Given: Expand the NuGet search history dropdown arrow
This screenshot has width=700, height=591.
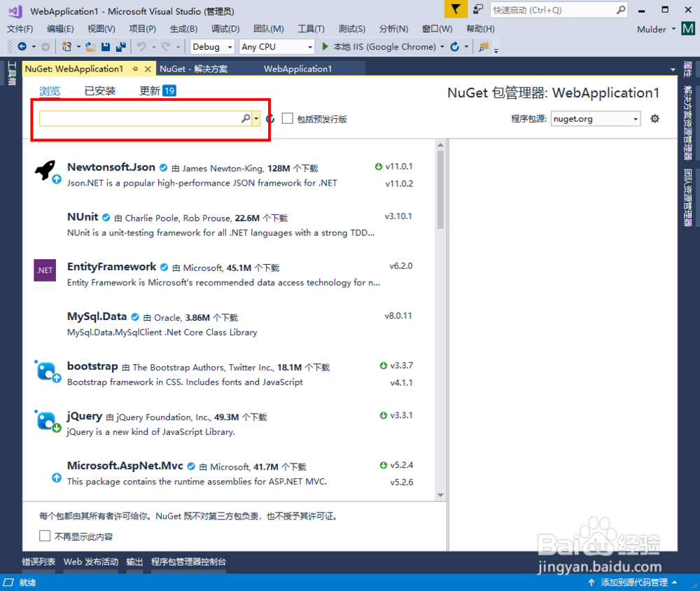Looking at the screenshot, I should coord(255,118).
